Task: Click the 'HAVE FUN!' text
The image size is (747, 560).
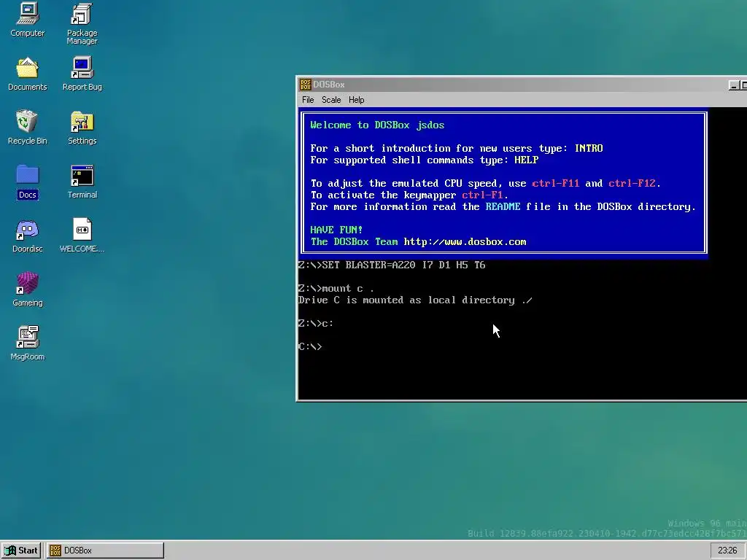Action: (x=336, y=230)
